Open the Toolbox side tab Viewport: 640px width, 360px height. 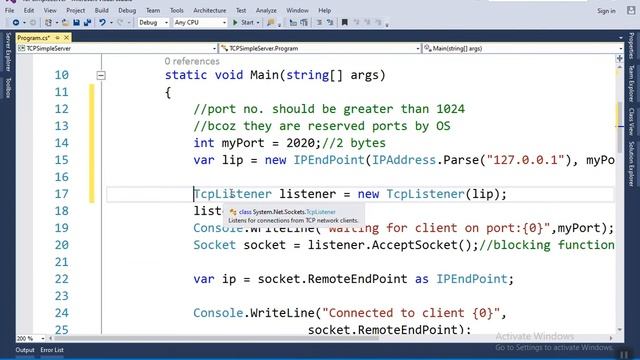click(8, 88)
